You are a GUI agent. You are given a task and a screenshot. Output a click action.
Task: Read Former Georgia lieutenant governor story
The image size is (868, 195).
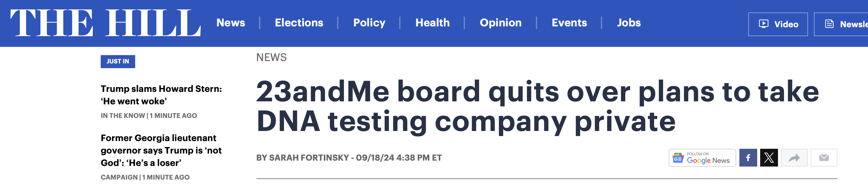point(161,150)
